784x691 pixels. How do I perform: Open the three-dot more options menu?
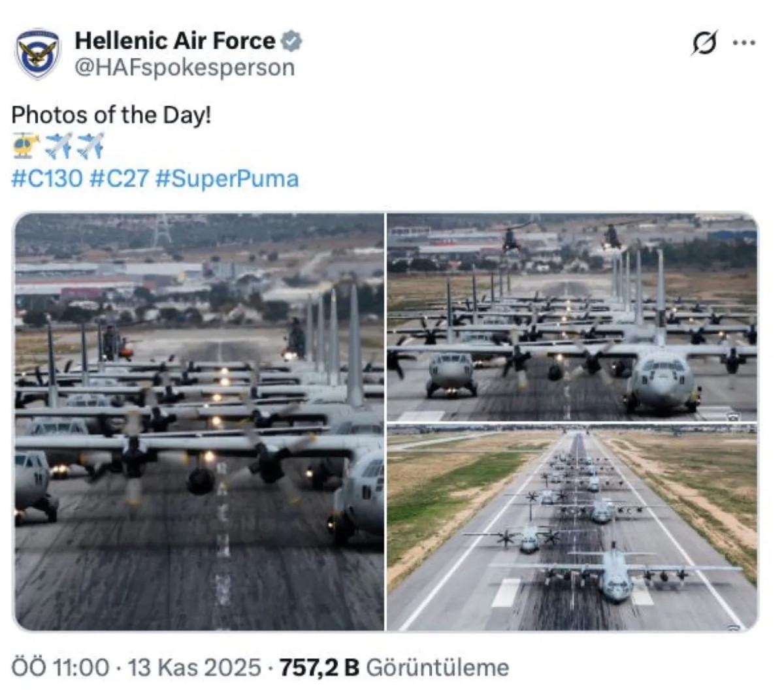coord(744,43)
